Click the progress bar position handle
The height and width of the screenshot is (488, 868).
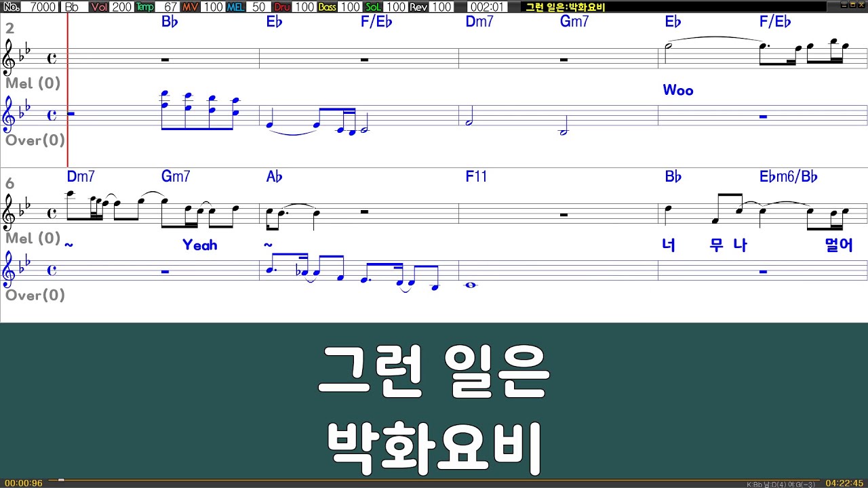61,480
